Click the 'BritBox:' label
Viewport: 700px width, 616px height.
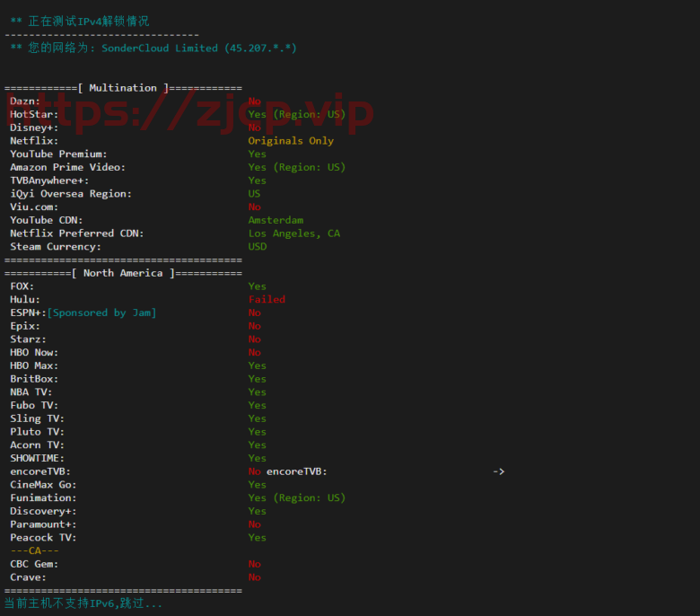coord(34,379)
